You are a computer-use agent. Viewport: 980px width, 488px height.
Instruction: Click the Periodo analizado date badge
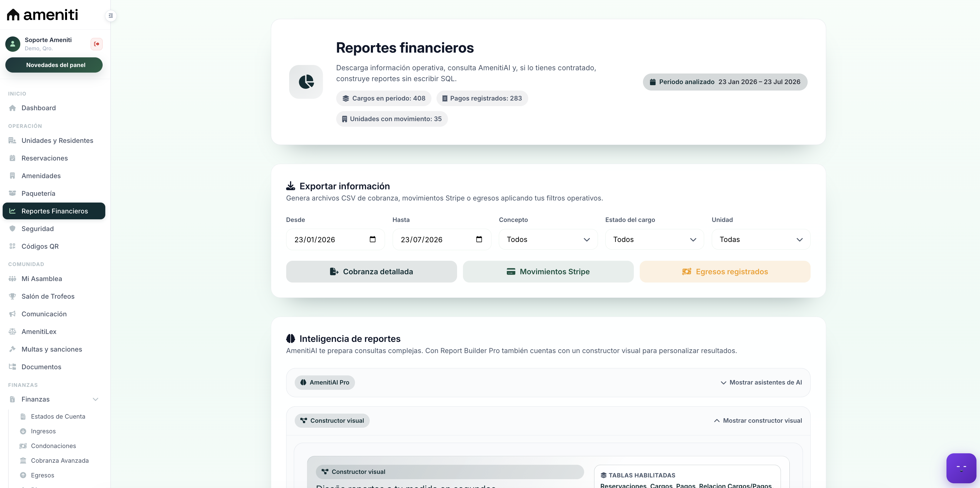(x=725, y=82)
